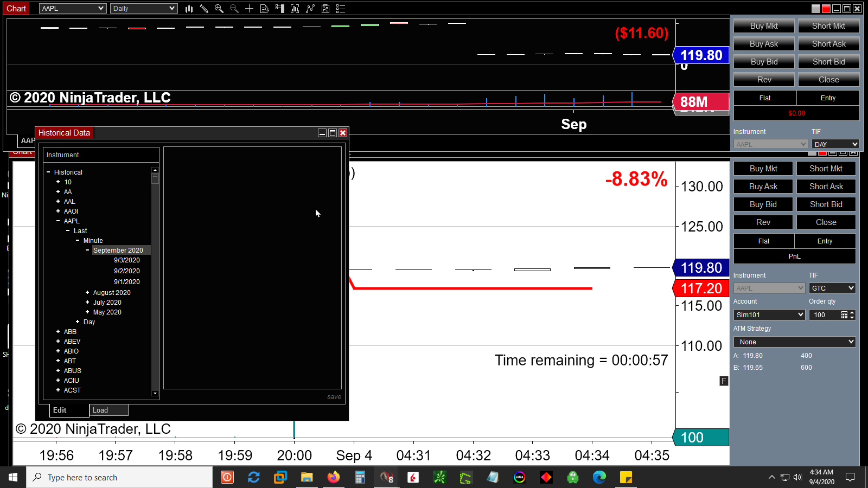Open Sticky Notes from the taskbar
The image size is (868, 488).
626,477
